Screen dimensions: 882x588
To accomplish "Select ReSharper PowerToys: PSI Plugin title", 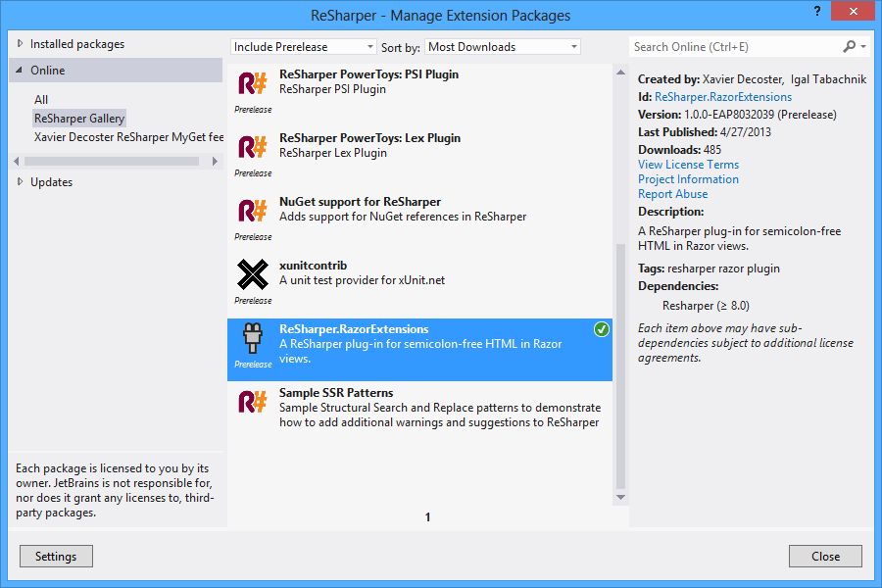I will point(369,74).
